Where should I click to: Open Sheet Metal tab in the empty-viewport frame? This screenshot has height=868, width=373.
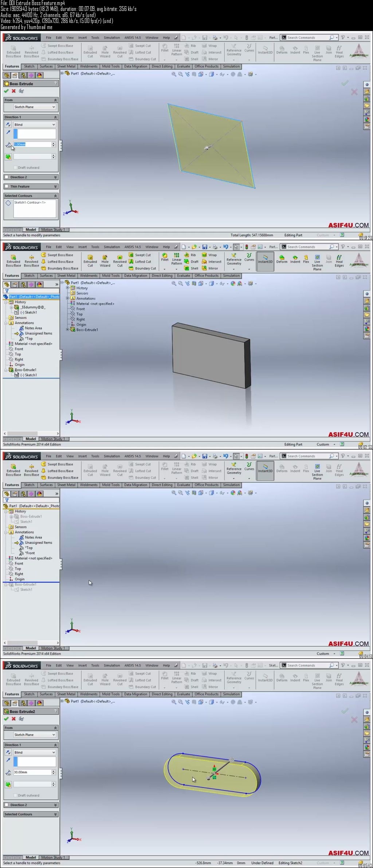(66, 485)
